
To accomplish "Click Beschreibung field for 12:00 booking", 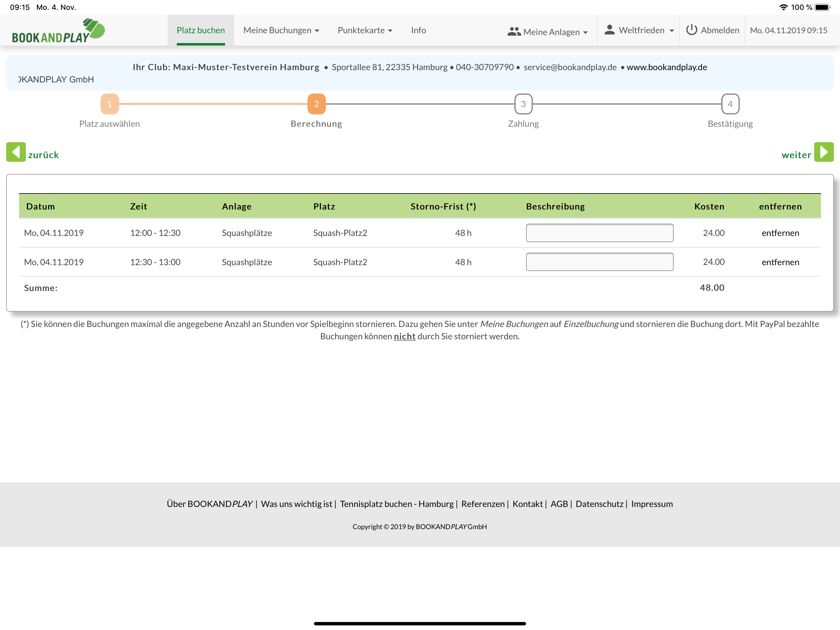I will (x=599, y=233).
